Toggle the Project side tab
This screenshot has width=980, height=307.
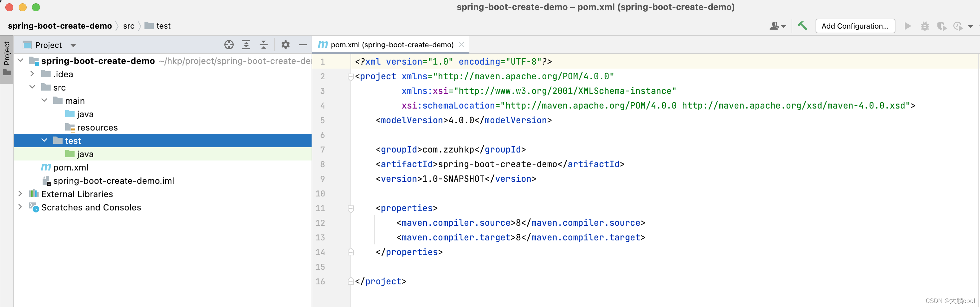pyautogui.click(x=7, y=59)
